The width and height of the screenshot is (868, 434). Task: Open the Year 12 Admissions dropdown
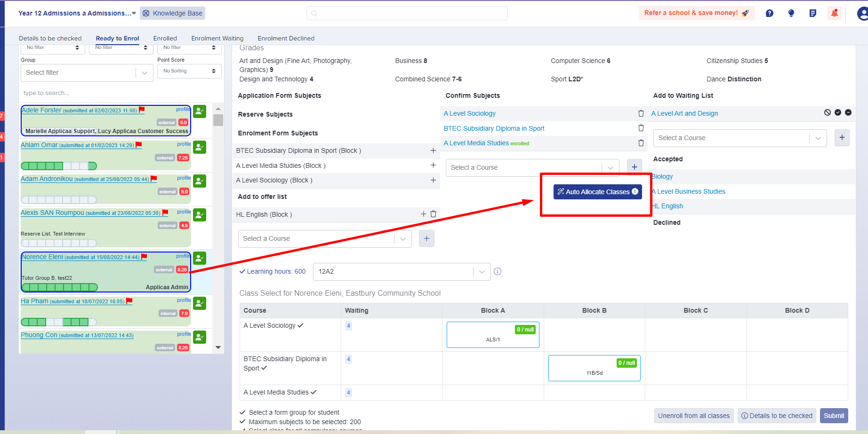77,13
